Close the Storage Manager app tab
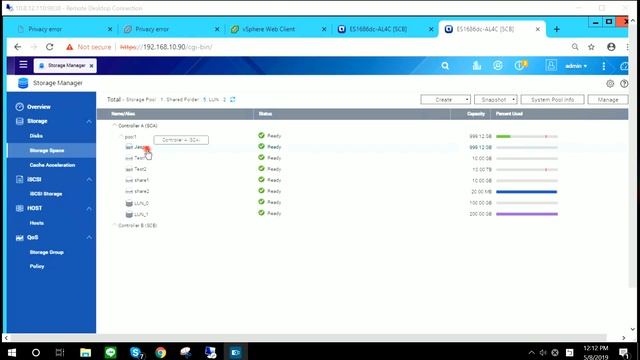The height and width of the screenshot is (360, 640). (x=91, y=66)
